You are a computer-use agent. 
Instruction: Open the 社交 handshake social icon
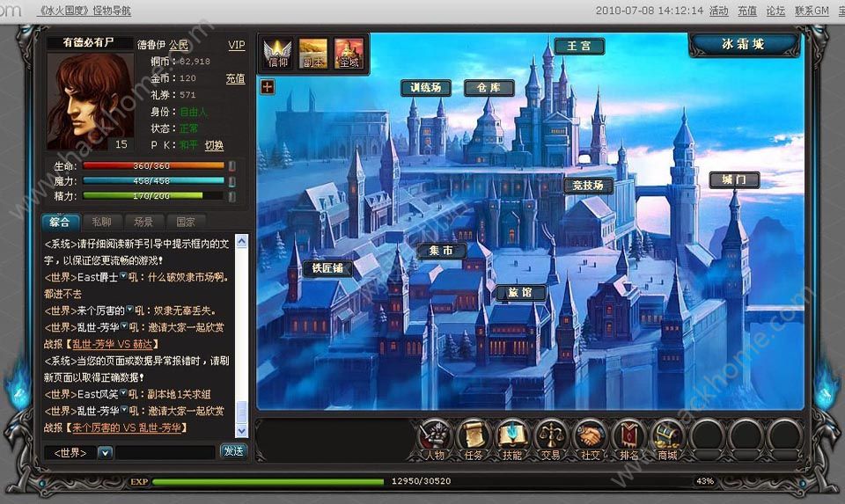coord(590,441)
